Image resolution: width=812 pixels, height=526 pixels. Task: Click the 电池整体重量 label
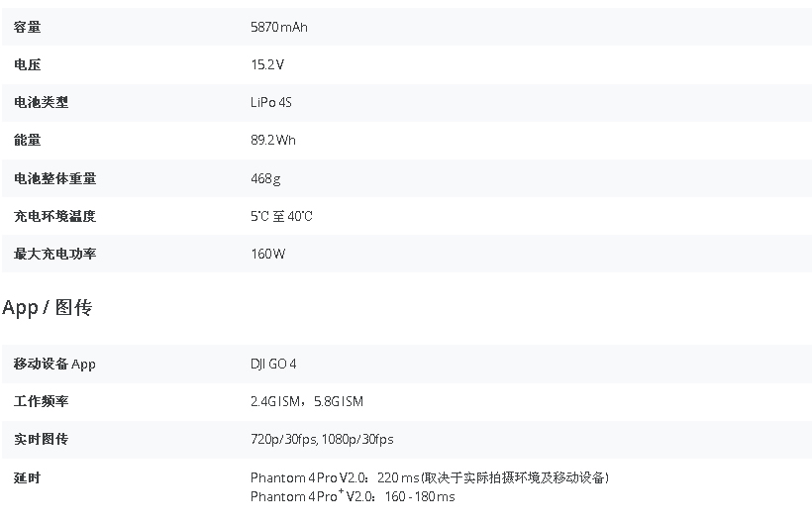click(x=54, y=178)
